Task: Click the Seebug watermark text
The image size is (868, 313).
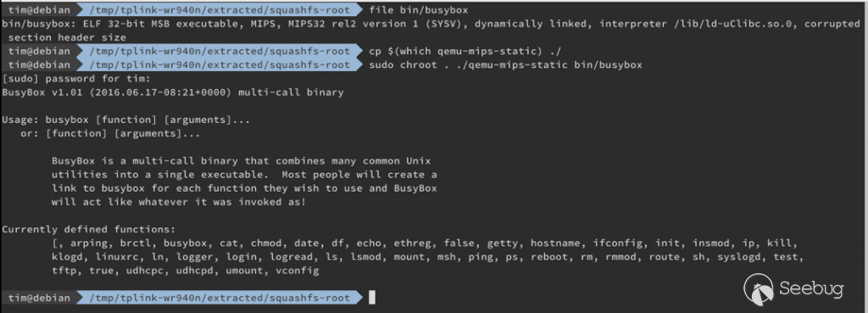Action: pyautogui.click(x=811, y=289)
